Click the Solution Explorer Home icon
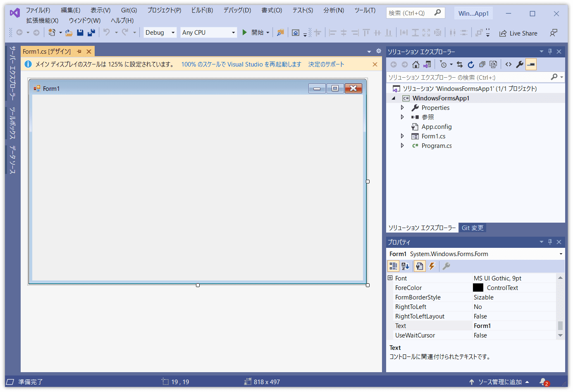Screen dimensions: 573x392 click(x=416, y=64)
